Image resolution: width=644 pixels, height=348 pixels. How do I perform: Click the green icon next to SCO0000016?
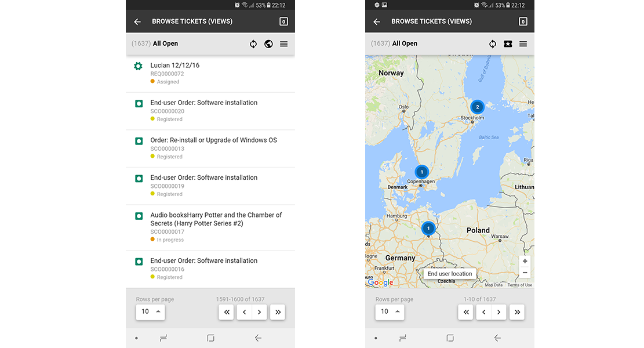pyautogui.click(x=139, y=262)
